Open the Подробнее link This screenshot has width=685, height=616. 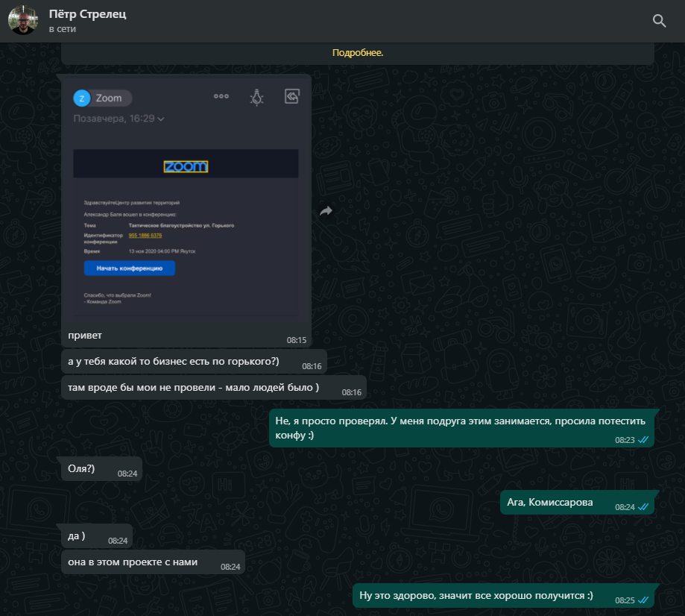point(358,53)
